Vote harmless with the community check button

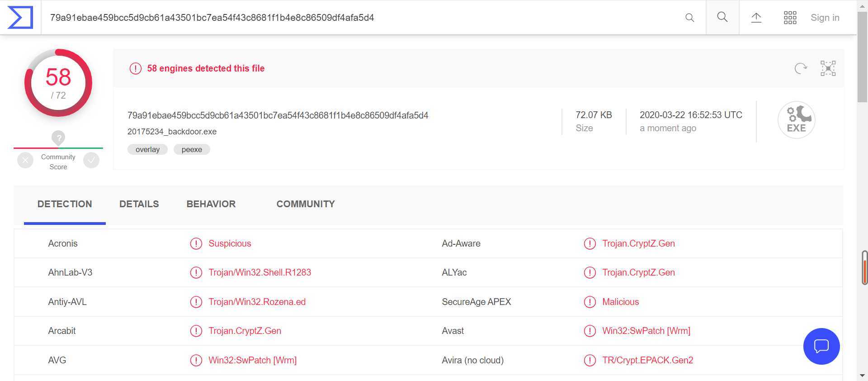pos(91,160)
